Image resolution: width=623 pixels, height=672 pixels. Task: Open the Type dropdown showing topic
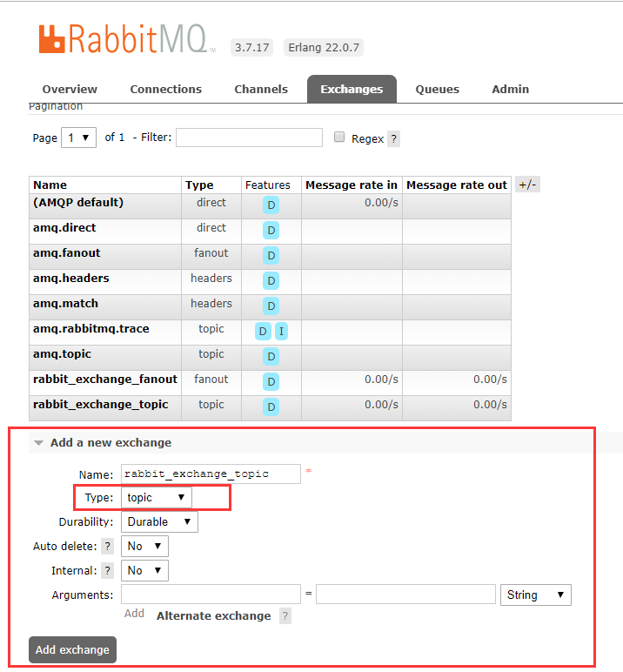click(157, 498)
